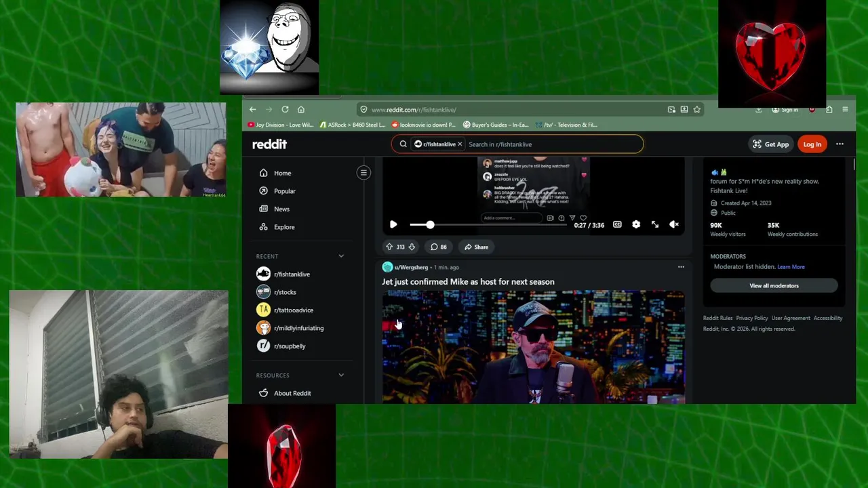The height and width of the screenshot is (488, 868).
Task: Open the Buyer's Guides bookmark
Action: [496, 125]
